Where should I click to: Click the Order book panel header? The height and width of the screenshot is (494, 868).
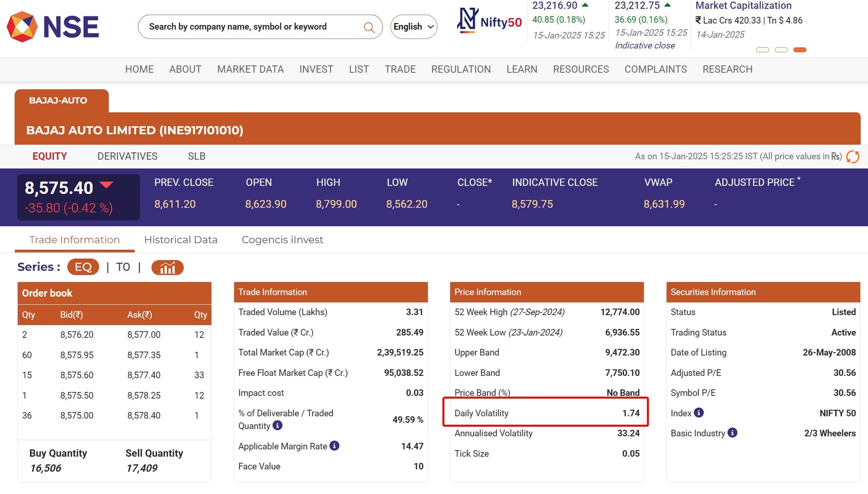click(114, 293)
